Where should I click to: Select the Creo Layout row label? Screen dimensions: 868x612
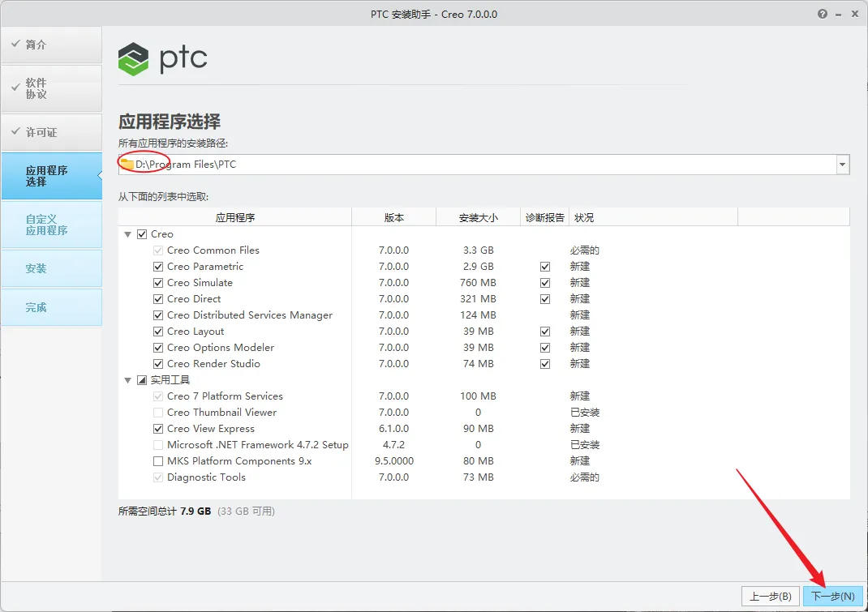196,332
